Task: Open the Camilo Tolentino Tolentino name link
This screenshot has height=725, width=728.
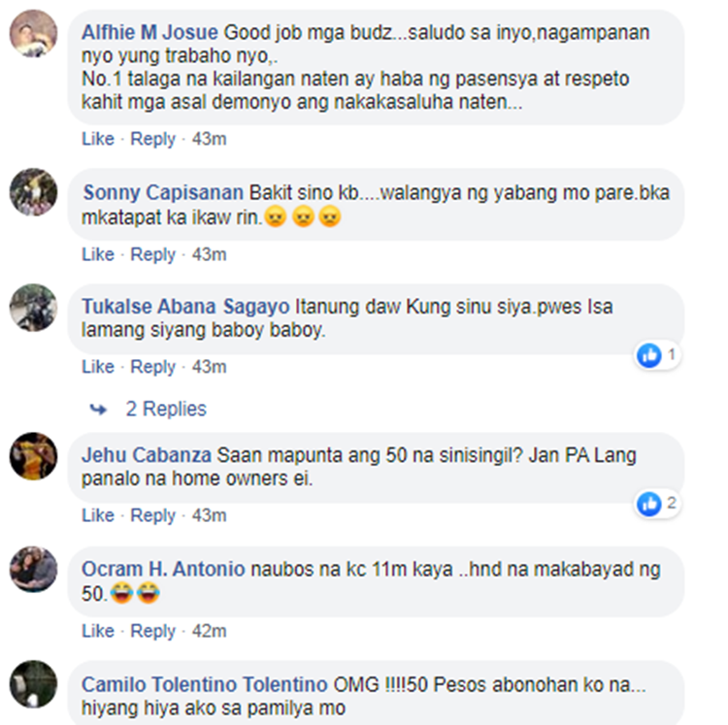Action: click(205, 684)
